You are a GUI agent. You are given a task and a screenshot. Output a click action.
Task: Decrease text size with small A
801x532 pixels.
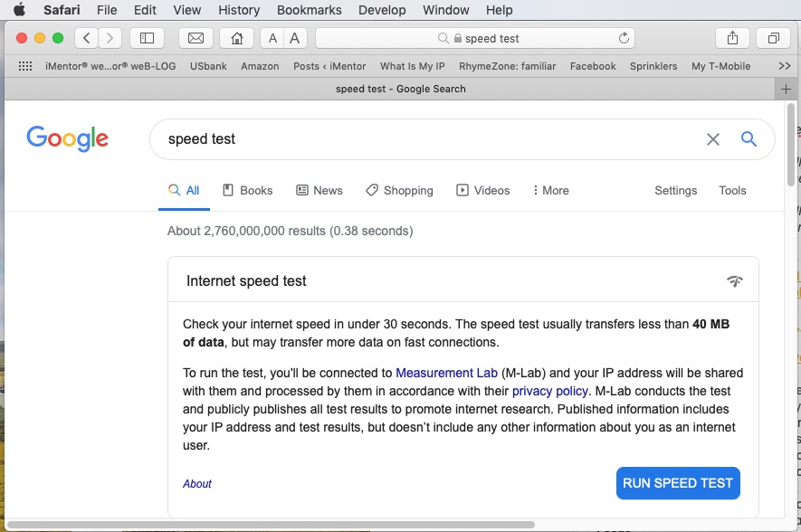(x=272, y=38)
